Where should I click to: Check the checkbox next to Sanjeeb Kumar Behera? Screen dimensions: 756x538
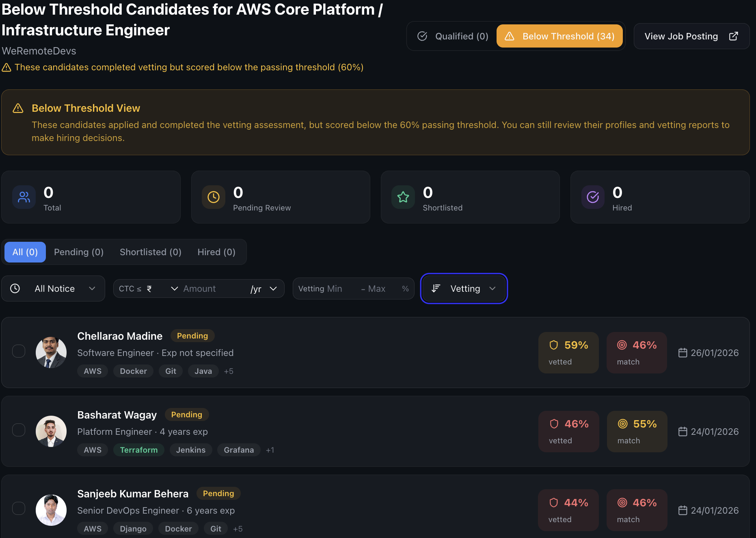19,508
